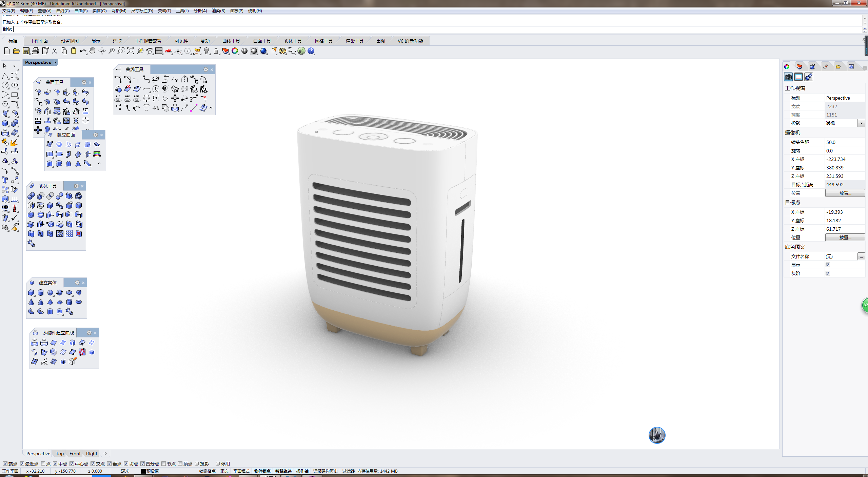Click the lock objects padlock icon
868x477 pixels.
pos(216,51)
